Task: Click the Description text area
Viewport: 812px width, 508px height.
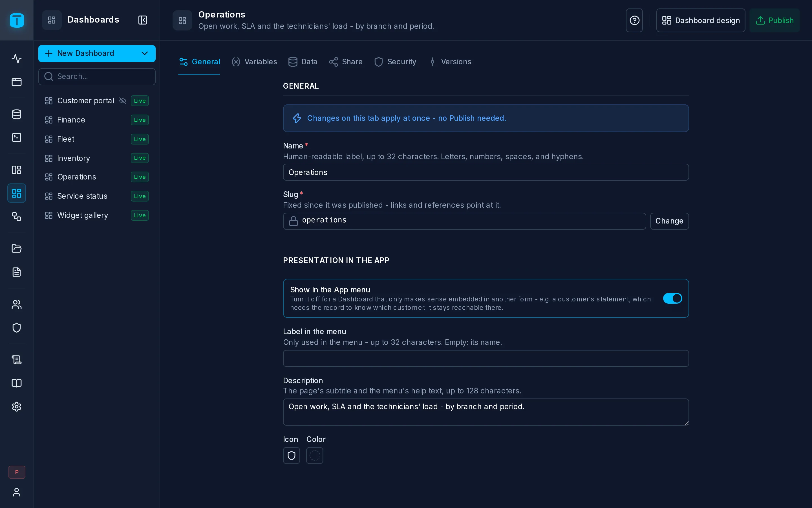Action: tap(486, 412)
